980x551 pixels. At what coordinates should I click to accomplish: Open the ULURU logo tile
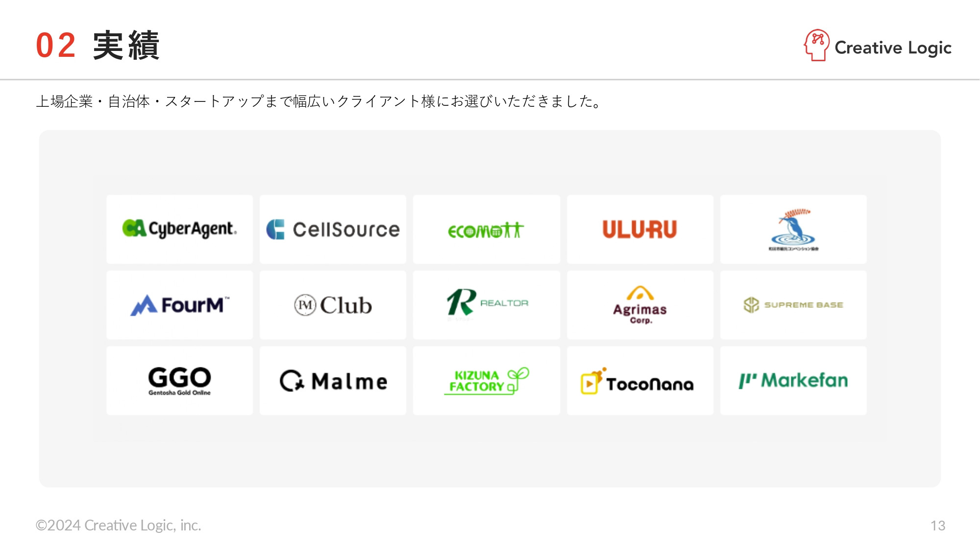(x=639, y=229)
